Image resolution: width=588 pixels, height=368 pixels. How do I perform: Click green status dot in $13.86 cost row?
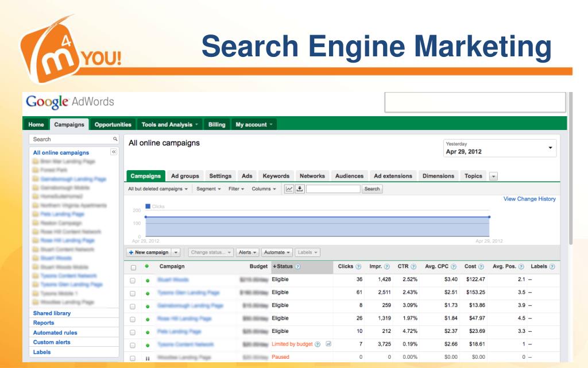coord(148,306)
